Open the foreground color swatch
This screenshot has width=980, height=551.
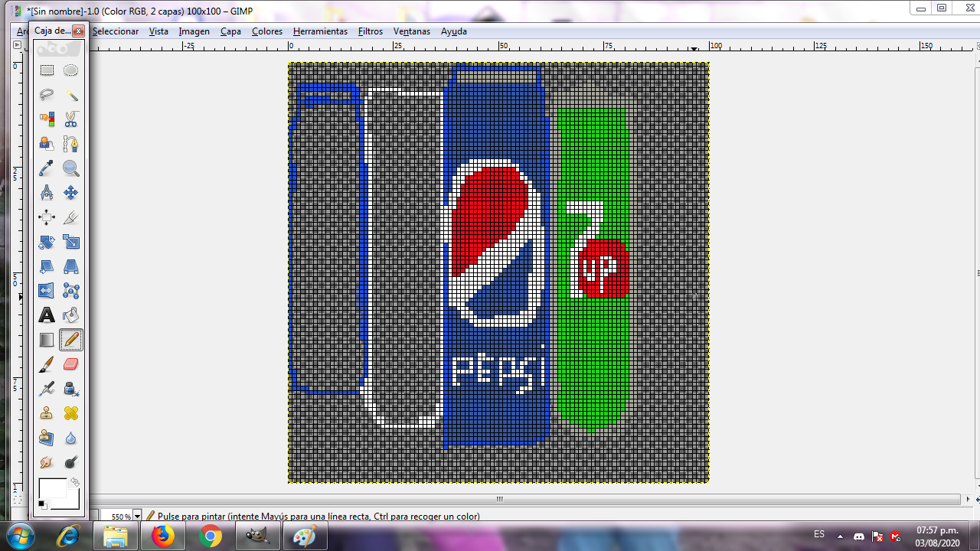pos(53,488)
